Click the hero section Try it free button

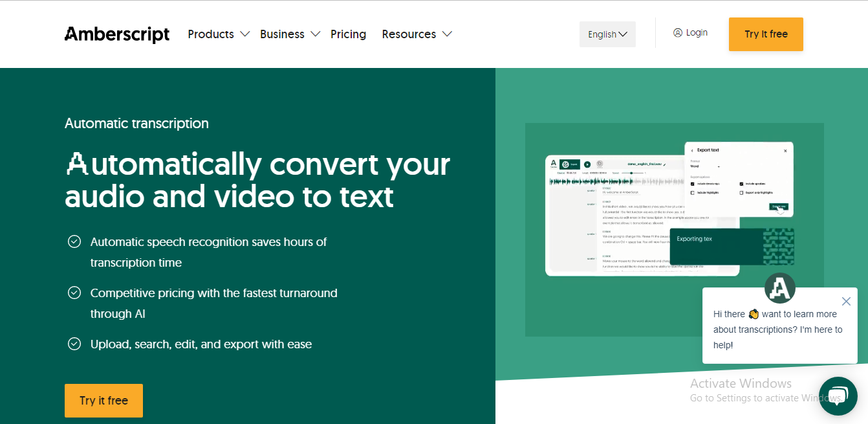[x=103, y=401]
